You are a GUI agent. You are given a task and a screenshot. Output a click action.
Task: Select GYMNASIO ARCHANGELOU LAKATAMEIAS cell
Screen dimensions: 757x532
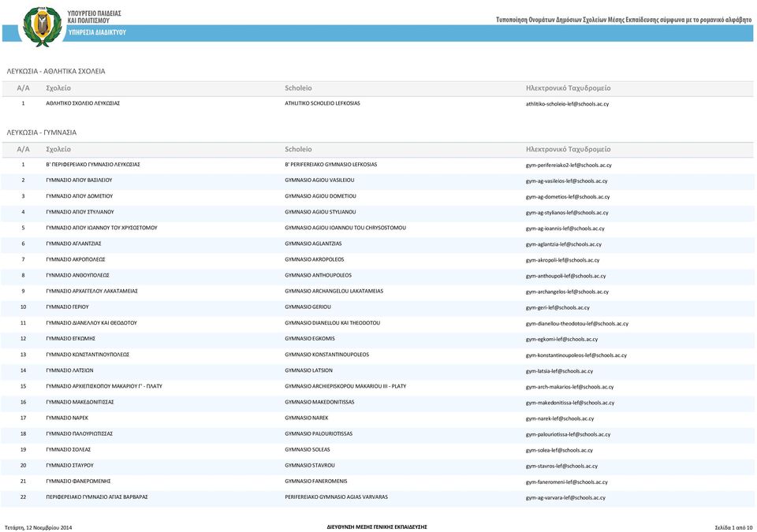tap(334, 291)
